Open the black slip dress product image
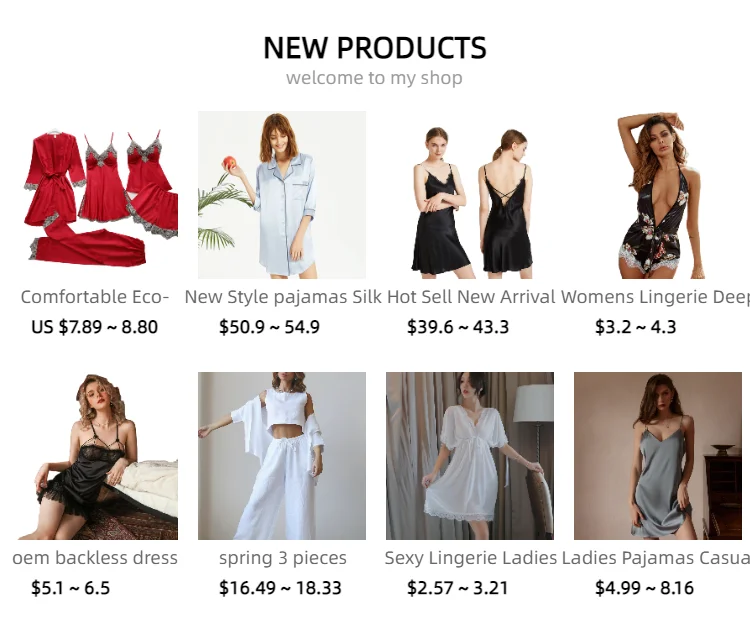The image size is (750, 630). pyautogui.click(x=470, y=195)
